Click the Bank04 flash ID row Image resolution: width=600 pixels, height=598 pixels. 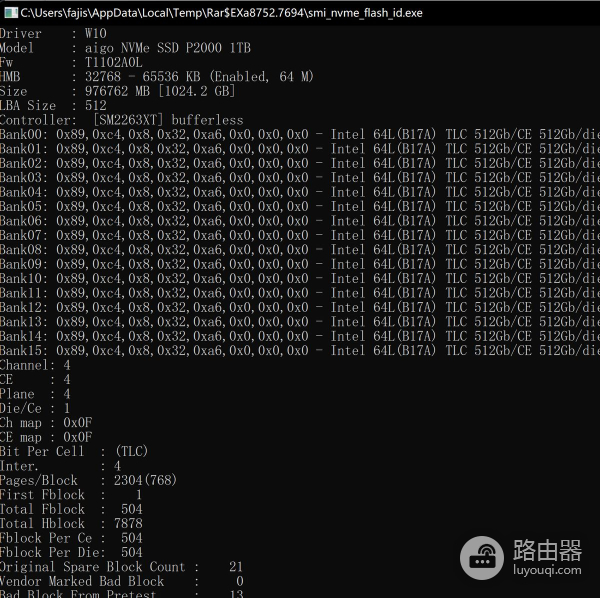[300, 192]
